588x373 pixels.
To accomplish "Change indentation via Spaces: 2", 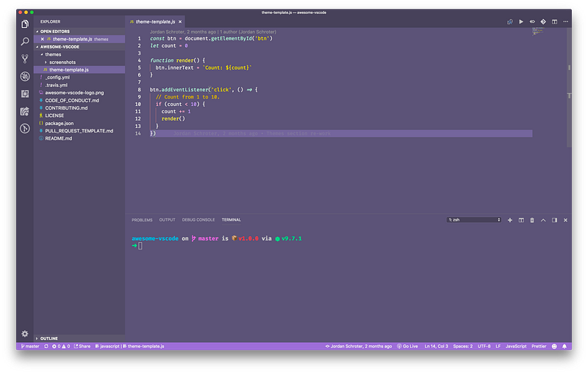I will tap(463, 347).
